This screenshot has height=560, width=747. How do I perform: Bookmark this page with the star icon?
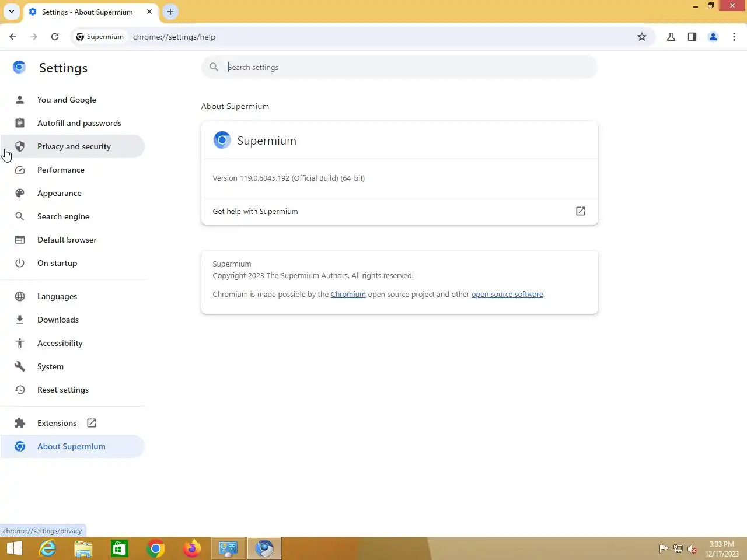pos(642,37)
